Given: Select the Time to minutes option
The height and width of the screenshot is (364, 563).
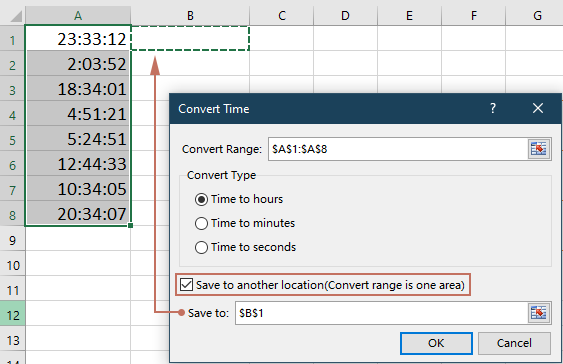Looking at the screenshot, I should tap(245, 223).
